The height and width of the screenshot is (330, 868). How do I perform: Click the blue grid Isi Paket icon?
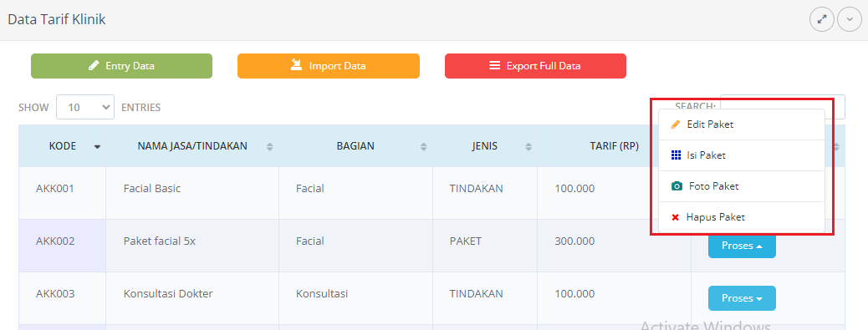(x=676, y=155)
